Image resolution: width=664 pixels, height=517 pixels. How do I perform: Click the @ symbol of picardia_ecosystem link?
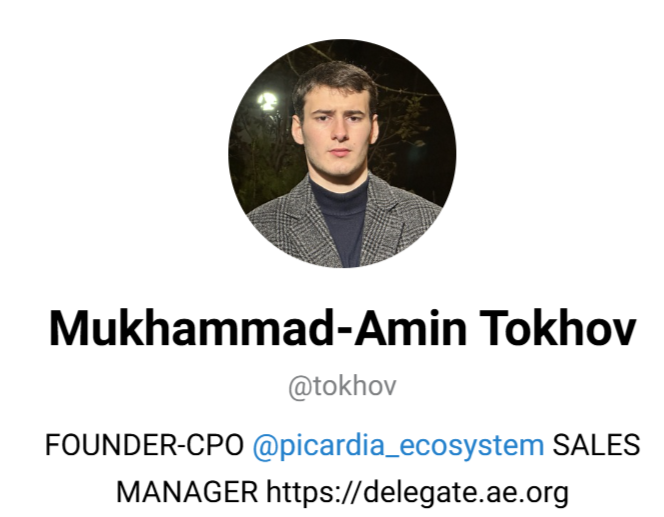(x=265, y=446)
